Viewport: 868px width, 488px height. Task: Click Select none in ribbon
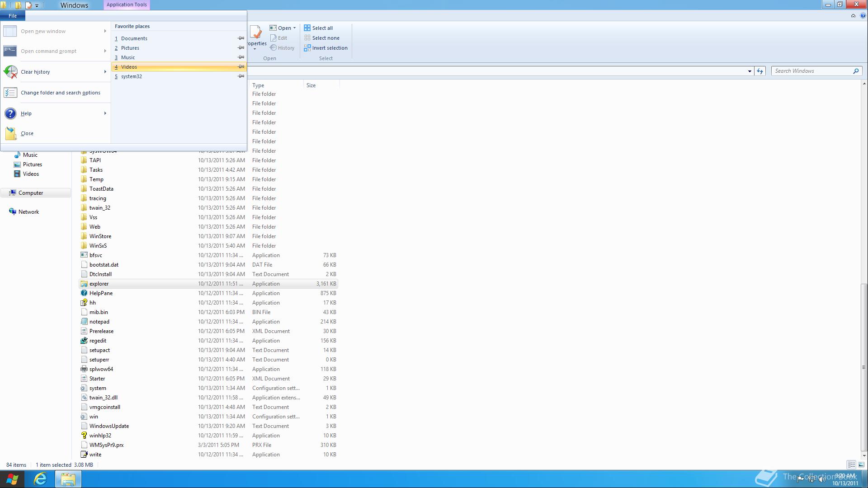click(x=321, y=38)
